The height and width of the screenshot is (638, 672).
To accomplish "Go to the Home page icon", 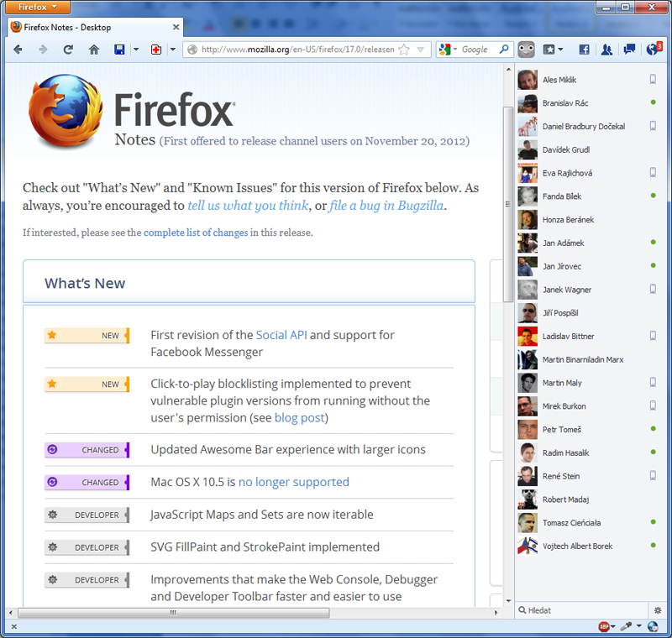I will (x=94, y=50).
